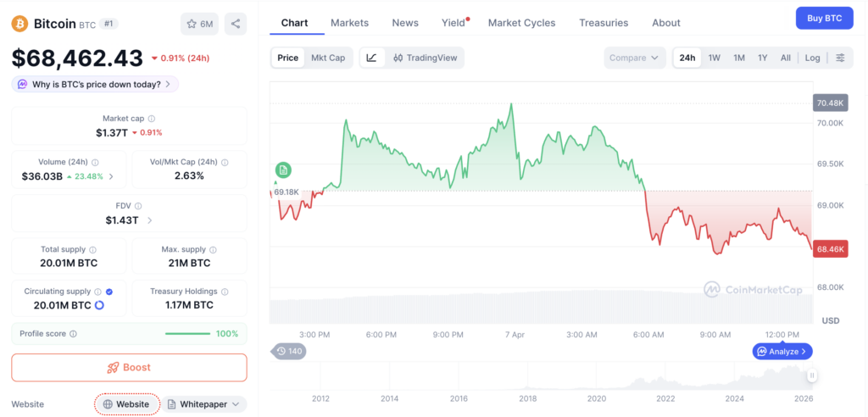This screenshot has width=868, height=417.
Task: Click the verified badge next to Circulating supply
Action: coord(109,292)
